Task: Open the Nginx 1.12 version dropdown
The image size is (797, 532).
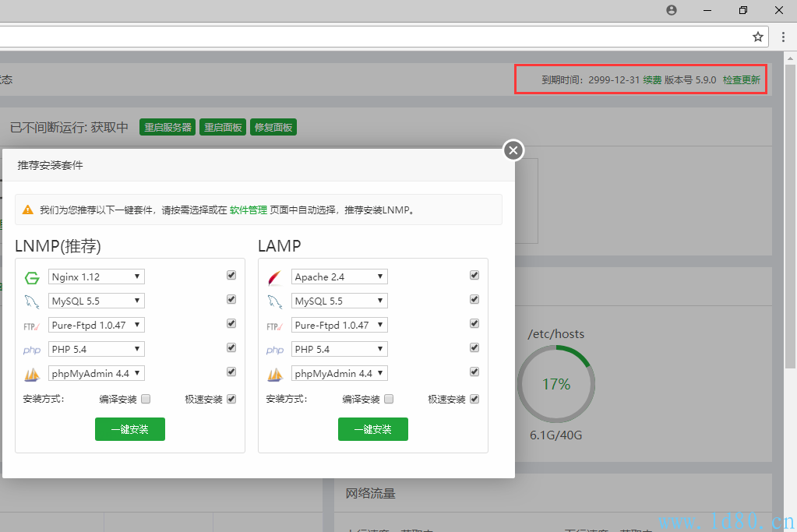Action: [97, 277]
